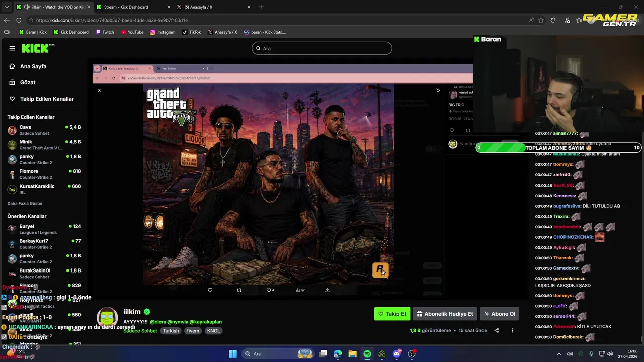Image resolution: width=644 pixels, height=362 pixels.
Task: Open the Instagram bookmark
Action: [163, 32]
